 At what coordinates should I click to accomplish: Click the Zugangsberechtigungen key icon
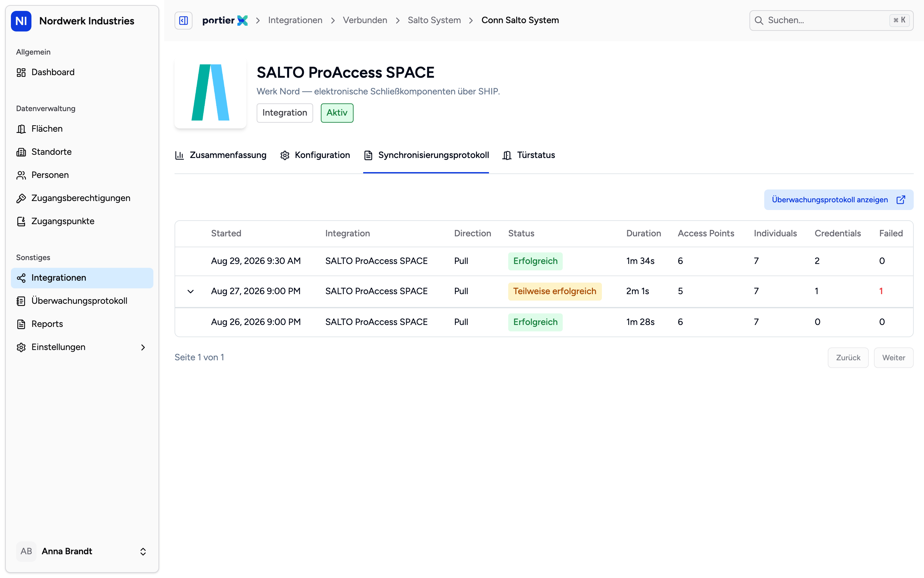21,198
